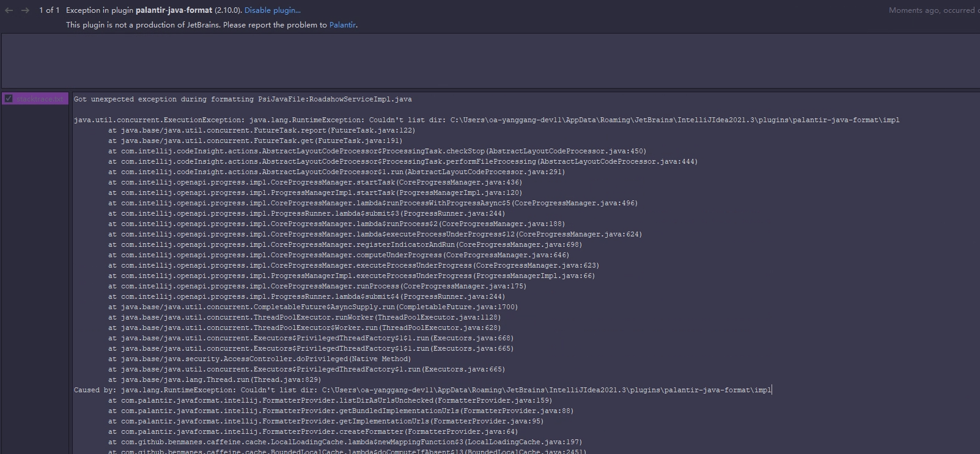Click the 'ProcessingTask.checkStop' stack line

377,151
